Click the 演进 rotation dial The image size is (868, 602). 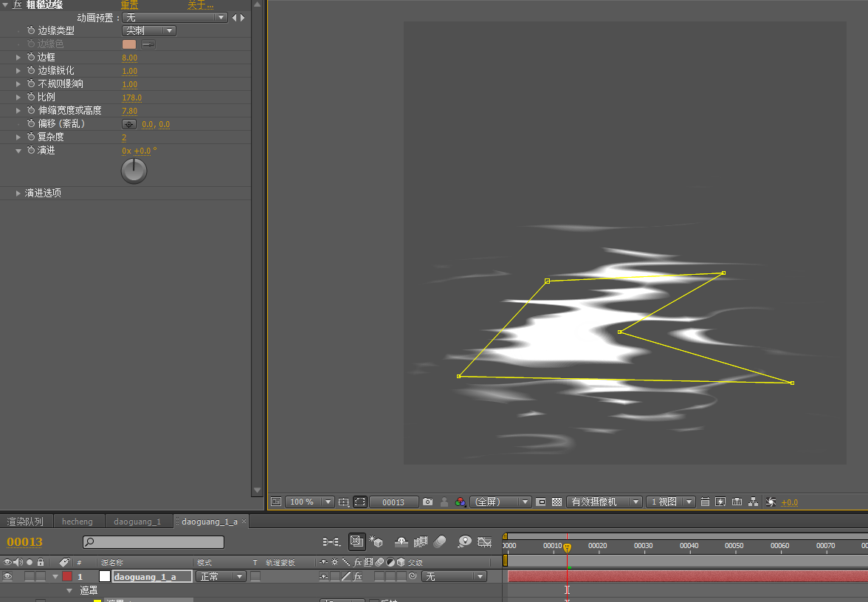[134, 171]
